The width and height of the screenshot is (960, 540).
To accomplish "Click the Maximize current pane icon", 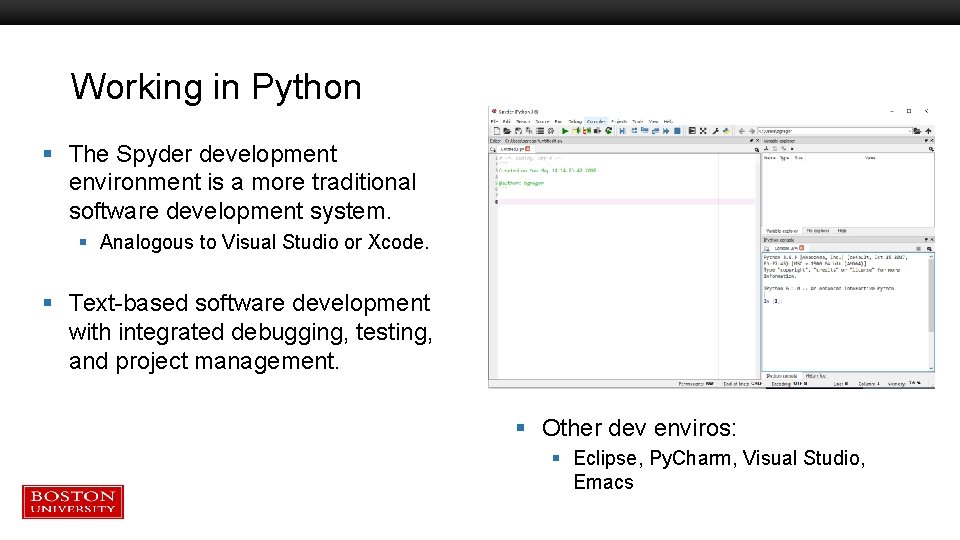I will (x=692, y=131).
